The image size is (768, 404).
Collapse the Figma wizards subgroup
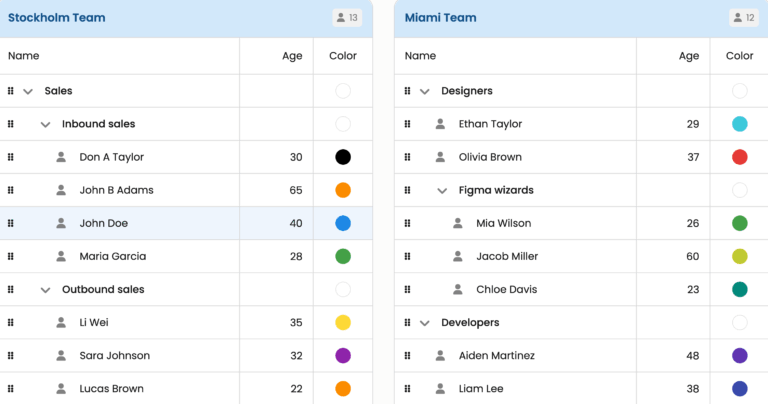[x=442, y=190]
